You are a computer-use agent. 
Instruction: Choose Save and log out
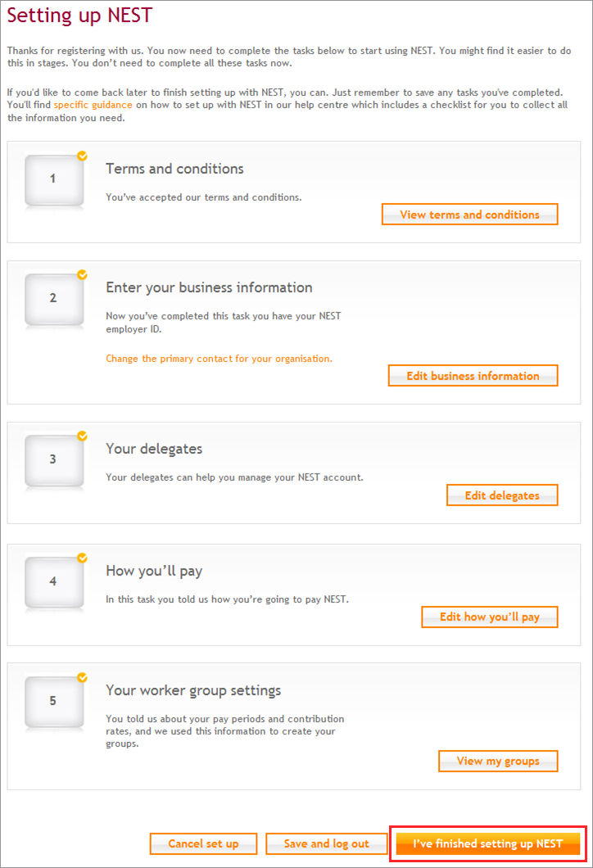[x=326, y=843]
